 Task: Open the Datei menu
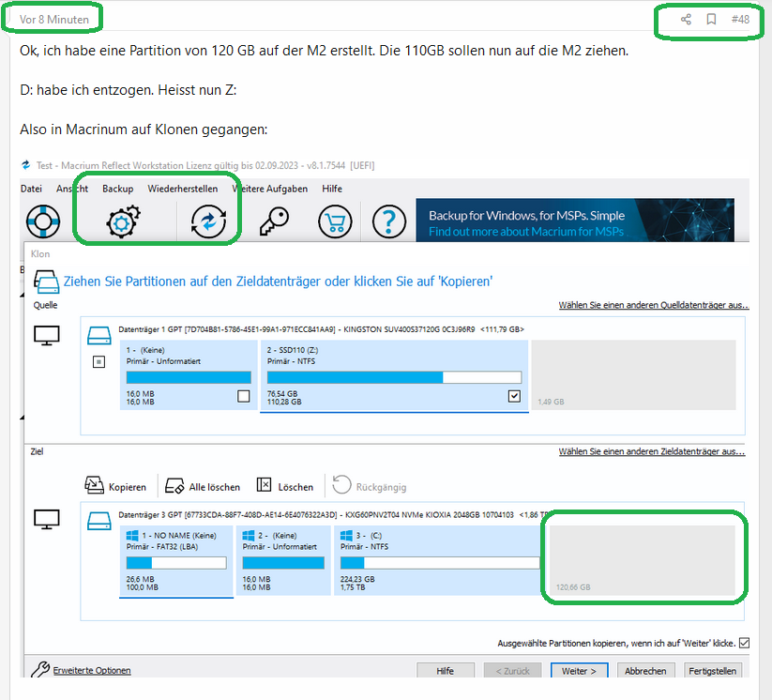click(31, 189)
